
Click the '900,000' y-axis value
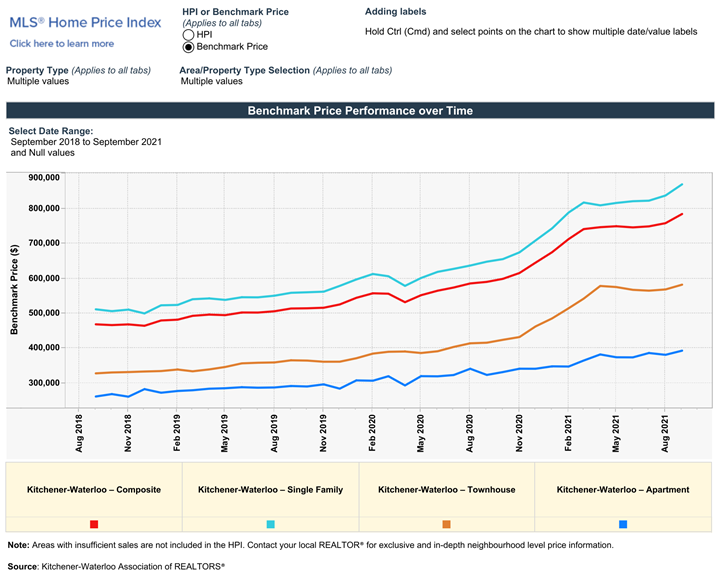point(44,178)
